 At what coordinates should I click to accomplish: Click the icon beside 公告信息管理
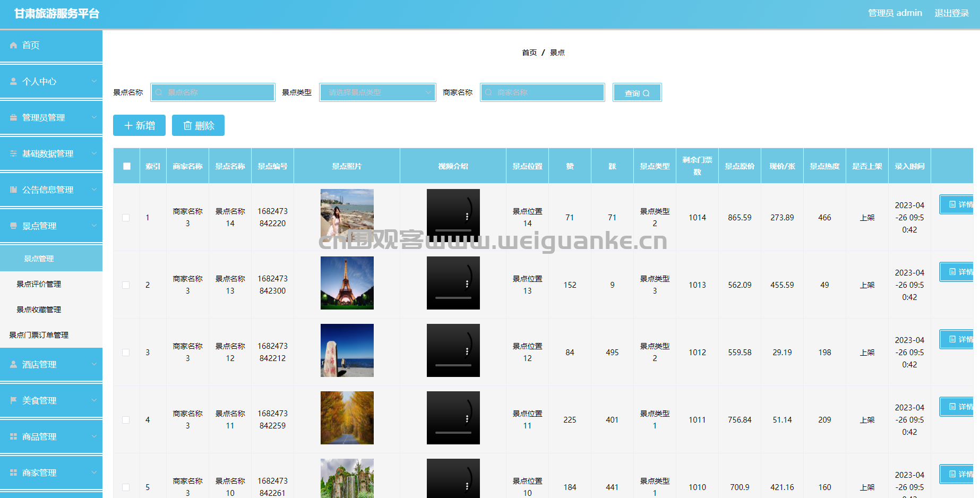click(13, 190)
